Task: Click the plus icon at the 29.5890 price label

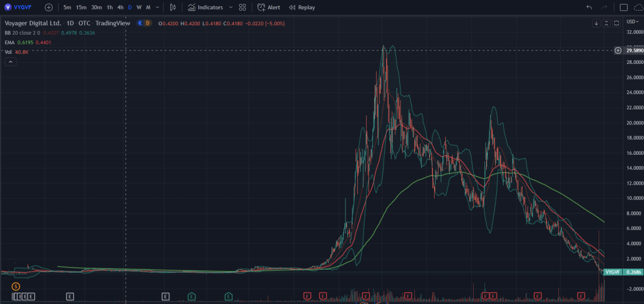Action: pos(618,50)
